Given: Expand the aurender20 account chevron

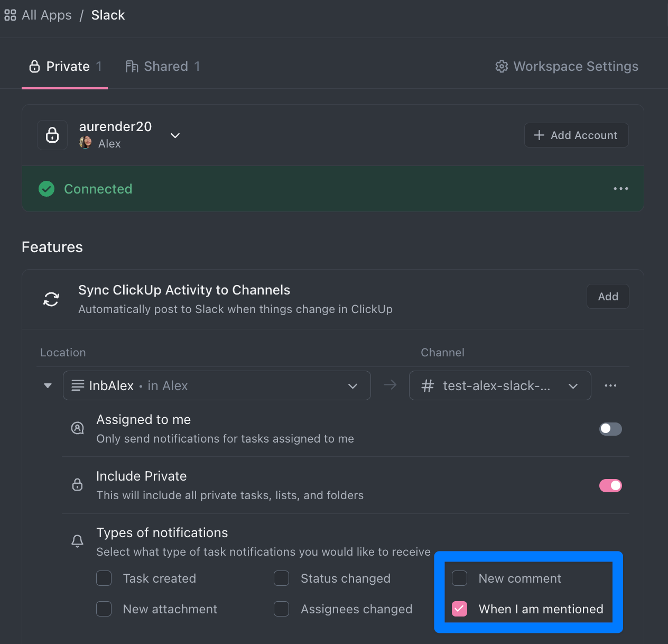Looking at the screenshot, I should pyautogui.click(x=175, y=136).
